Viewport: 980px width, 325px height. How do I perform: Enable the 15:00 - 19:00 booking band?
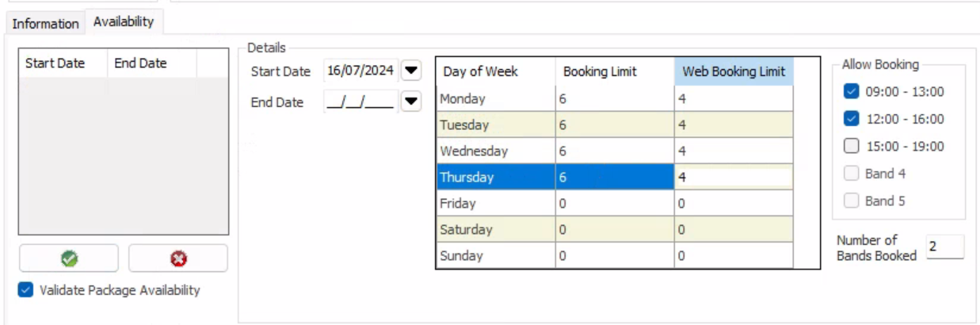point(852,147)
